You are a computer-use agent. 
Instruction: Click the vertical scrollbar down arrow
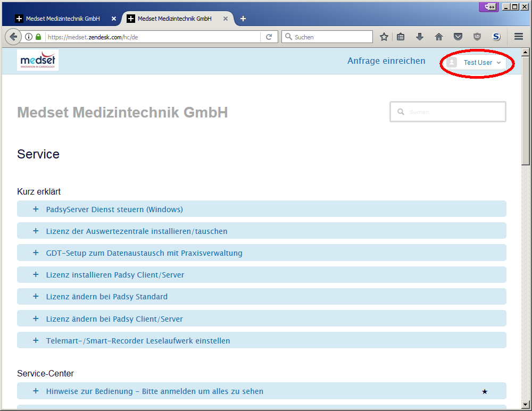[x=526, y=405]
